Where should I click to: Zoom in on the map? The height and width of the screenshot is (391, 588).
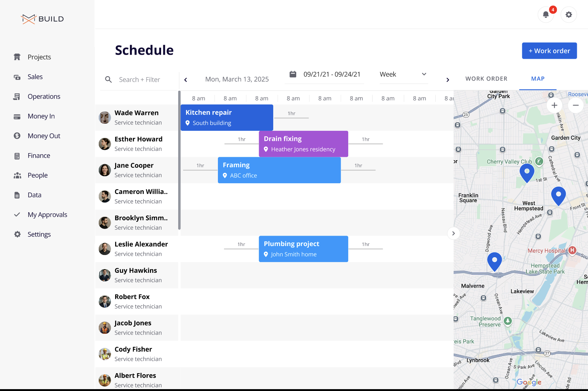tap(554, 106)
